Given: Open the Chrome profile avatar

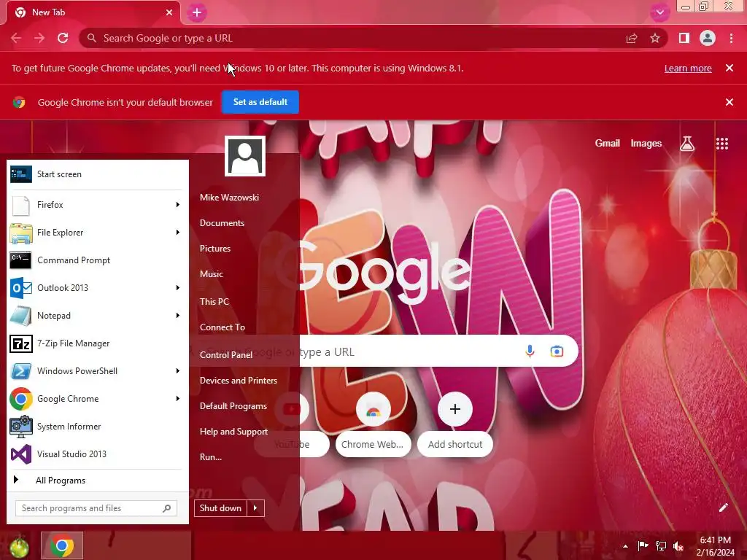Looking at the screenshot, I should (x=708, y=38).
